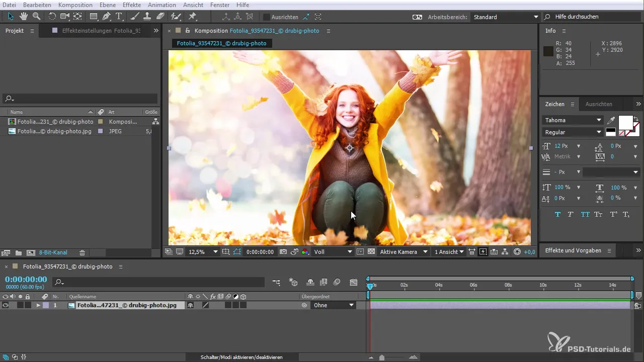
Task: Enable All Caps TT text style
Action: click(585, 214)
